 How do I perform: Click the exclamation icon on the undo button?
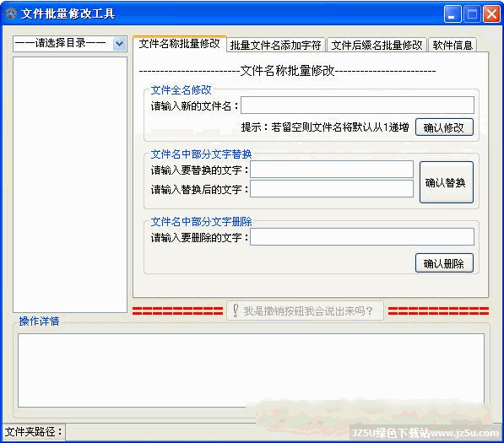[x=236, y=311]
